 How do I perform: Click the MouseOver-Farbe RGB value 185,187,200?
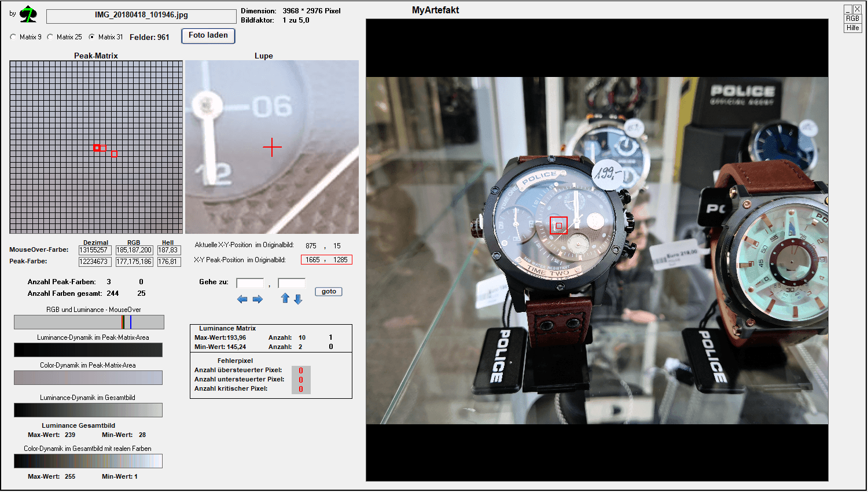click(x=134, y=250)
